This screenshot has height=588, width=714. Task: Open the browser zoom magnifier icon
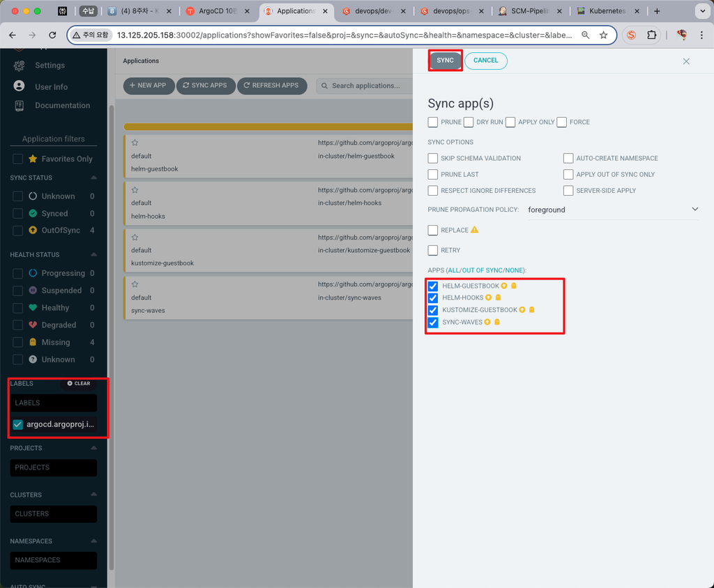(x=586, y=35)
